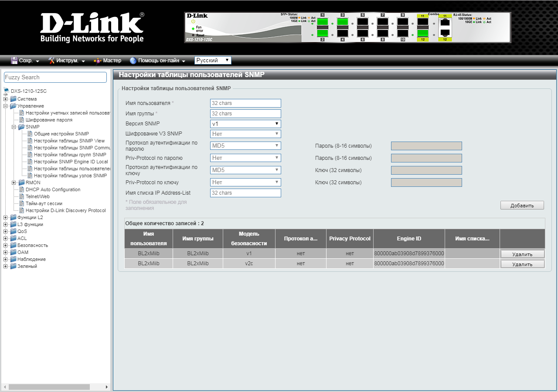The height and width of the screenshot is (392, 558).
Task: Click the sidebar horizontal scrollbar right arrow
Action: click(x=107, y=387)
